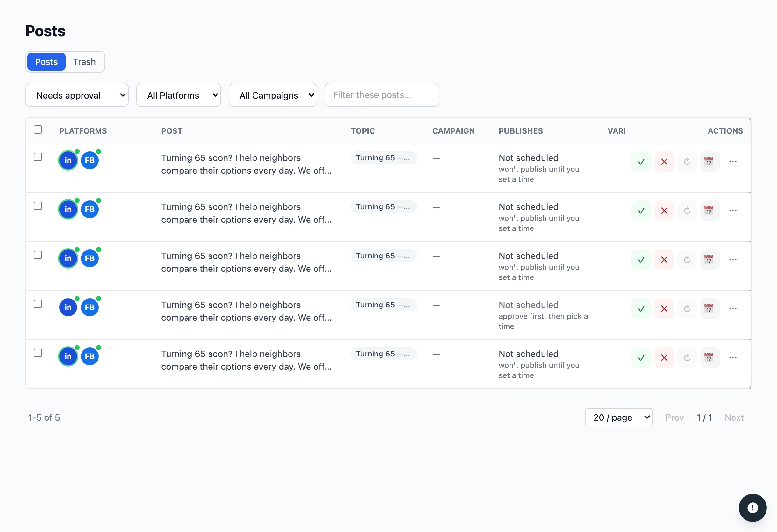Click the PUBLISHES column header
The image size is (777, 532).
(521, 131)
